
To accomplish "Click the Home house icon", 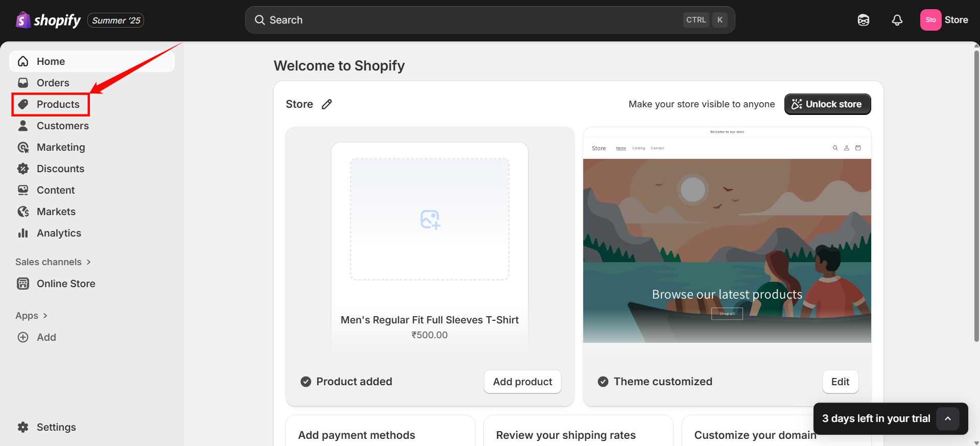I will tap(23, 61).
